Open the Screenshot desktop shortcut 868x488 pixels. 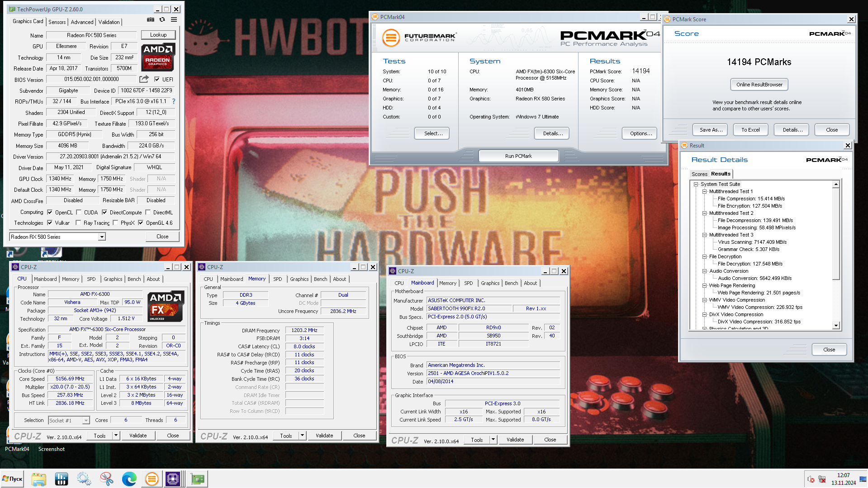(x=52, y=449)
